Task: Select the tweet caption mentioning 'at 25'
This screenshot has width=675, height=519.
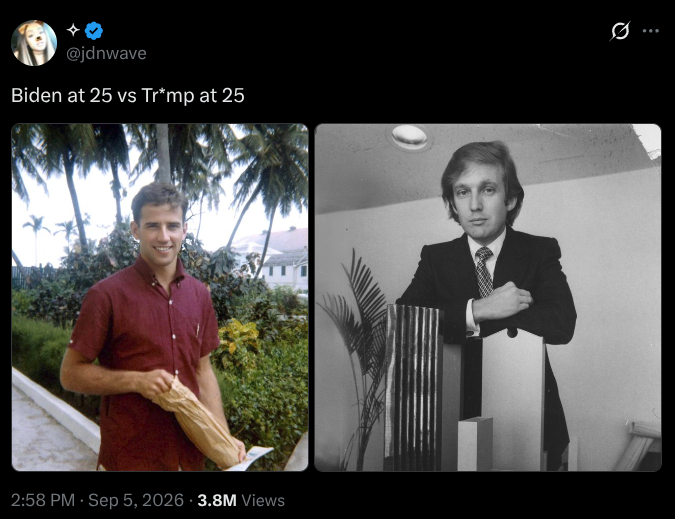Action: (128, 95)
